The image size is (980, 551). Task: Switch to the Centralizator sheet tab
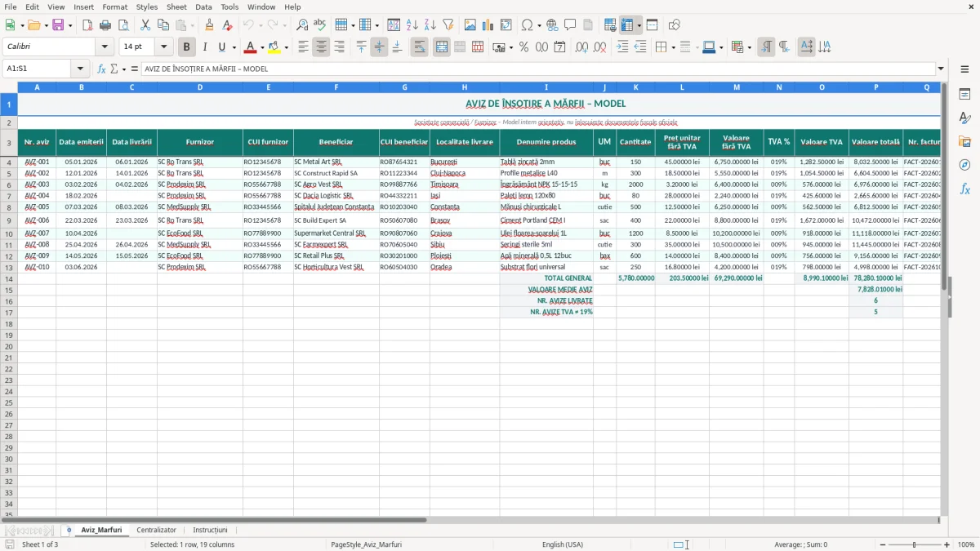[x=156, y=530]
